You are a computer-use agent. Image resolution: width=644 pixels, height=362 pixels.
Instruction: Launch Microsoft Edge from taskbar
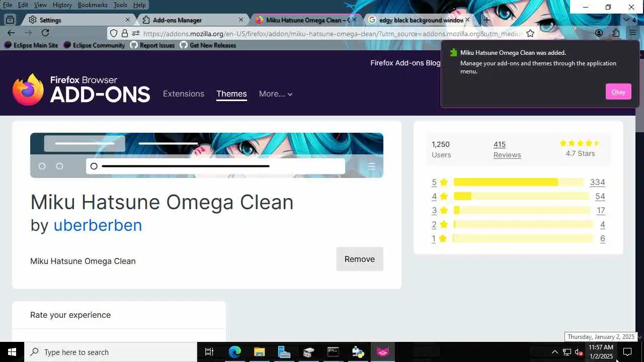click(235, 352)
